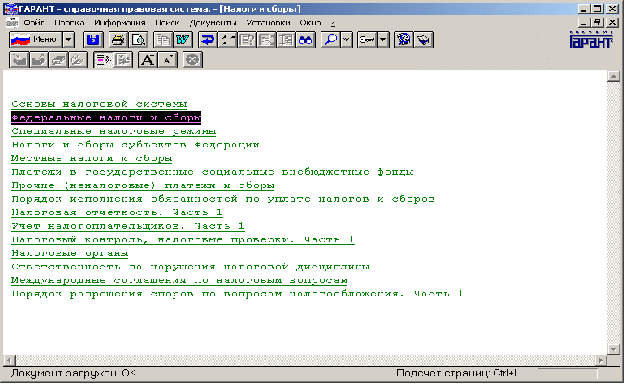Click status bar text Подсчет страниц: Ctrl+I
Viewport: 625px width, 384px height.
pyautogui.click(x=456, y=374)
